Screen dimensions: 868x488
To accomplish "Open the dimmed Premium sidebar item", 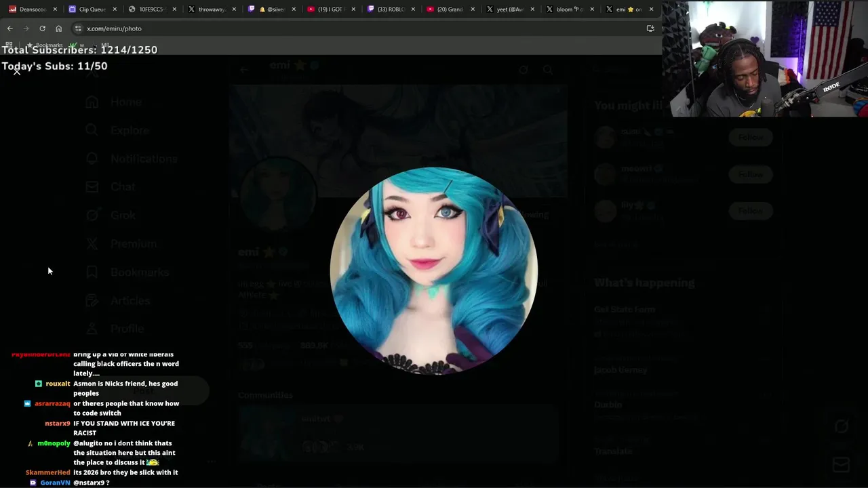I will (x=121, y=243).
